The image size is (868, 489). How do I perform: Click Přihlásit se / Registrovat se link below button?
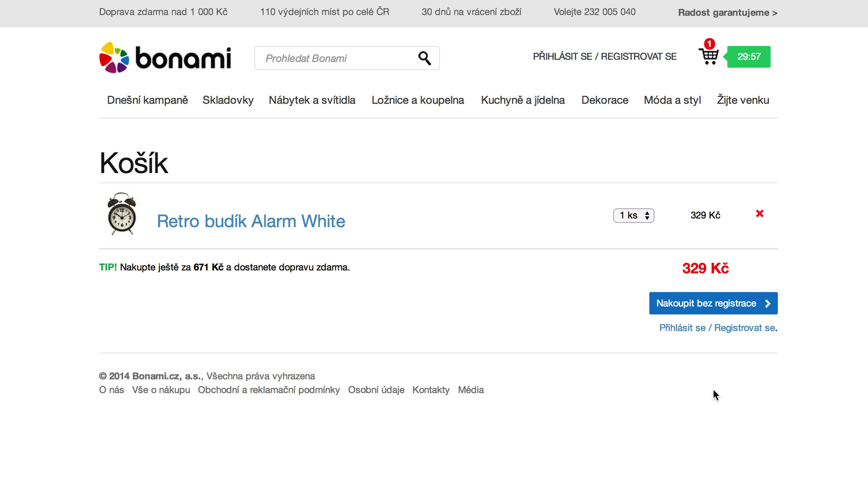pos(717,328)
